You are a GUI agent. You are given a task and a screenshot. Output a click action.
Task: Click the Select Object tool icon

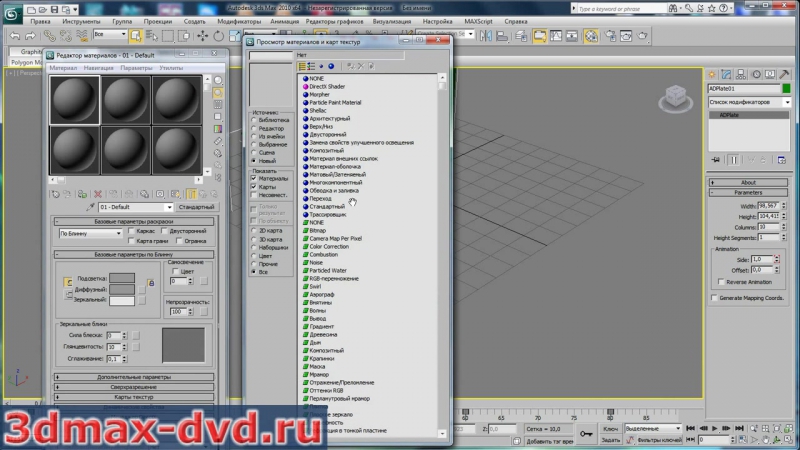pos(136,36)
